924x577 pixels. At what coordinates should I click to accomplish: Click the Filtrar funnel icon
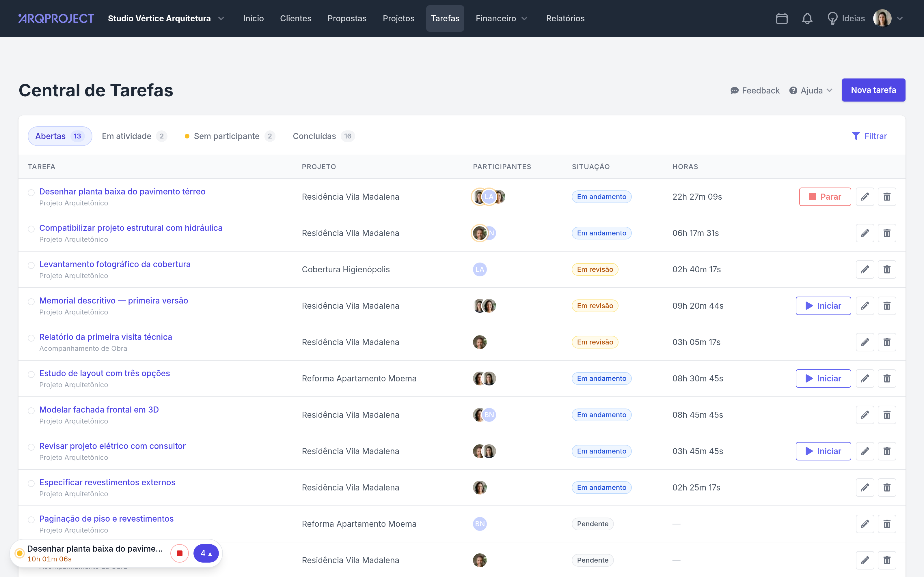click(x=856, y=136)
